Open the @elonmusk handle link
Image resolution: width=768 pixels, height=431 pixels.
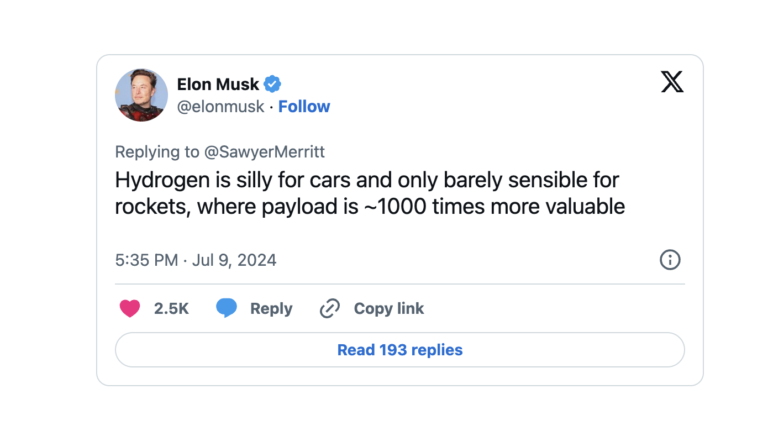coord(221,106)
